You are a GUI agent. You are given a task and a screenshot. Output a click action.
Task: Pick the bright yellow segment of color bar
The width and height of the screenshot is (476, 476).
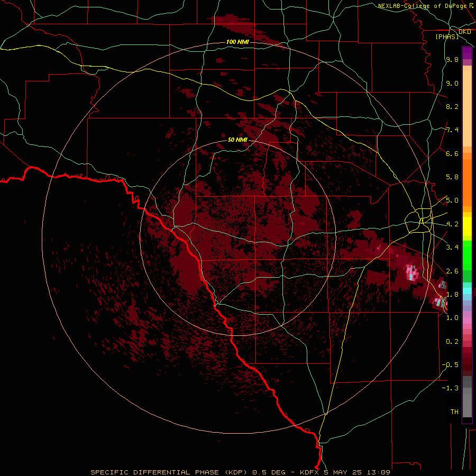(x=467, y=226)
